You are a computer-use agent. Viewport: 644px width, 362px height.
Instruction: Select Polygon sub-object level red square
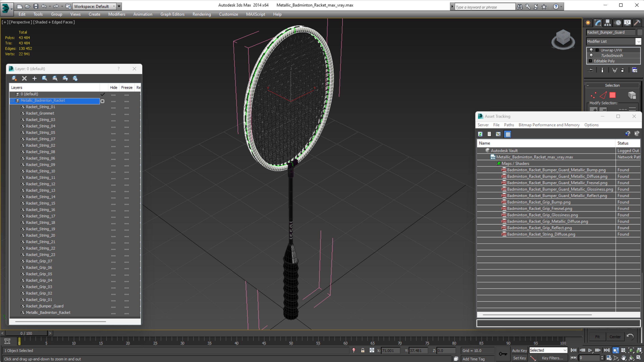612,95
